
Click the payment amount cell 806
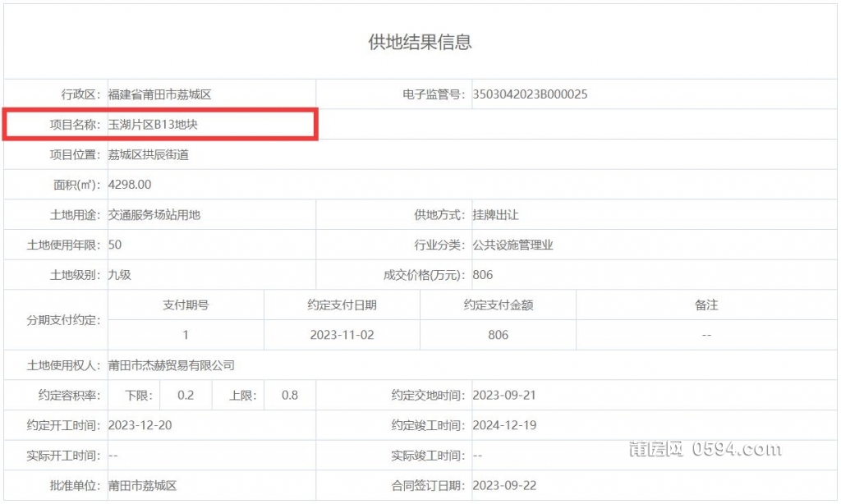click(499, 335)
